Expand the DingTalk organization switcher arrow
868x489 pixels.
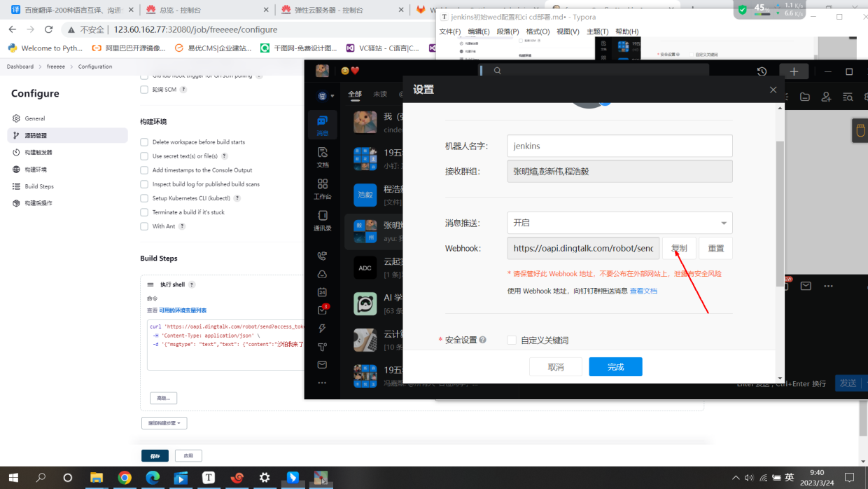pos(332,96)
